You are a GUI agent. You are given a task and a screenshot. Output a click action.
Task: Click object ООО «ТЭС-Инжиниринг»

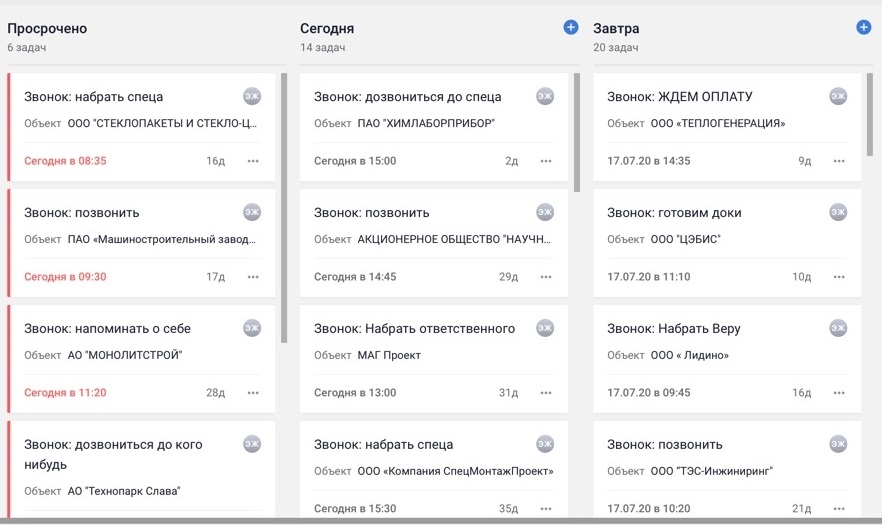[711, 471]
